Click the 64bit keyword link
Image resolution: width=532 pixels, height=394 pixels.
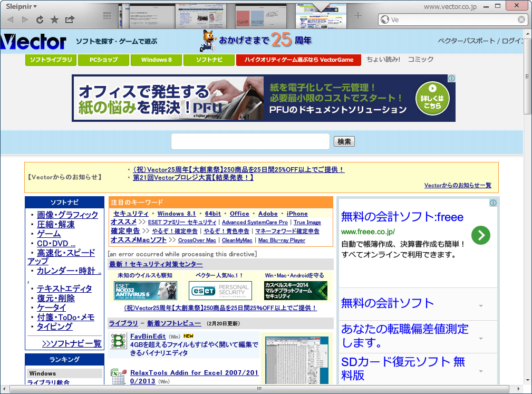[x=212, y=214]
